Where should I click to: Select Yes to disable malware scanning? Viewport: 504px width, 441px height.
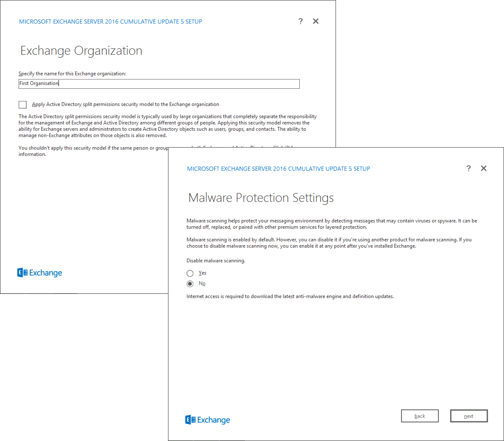(x=190, y=273)
